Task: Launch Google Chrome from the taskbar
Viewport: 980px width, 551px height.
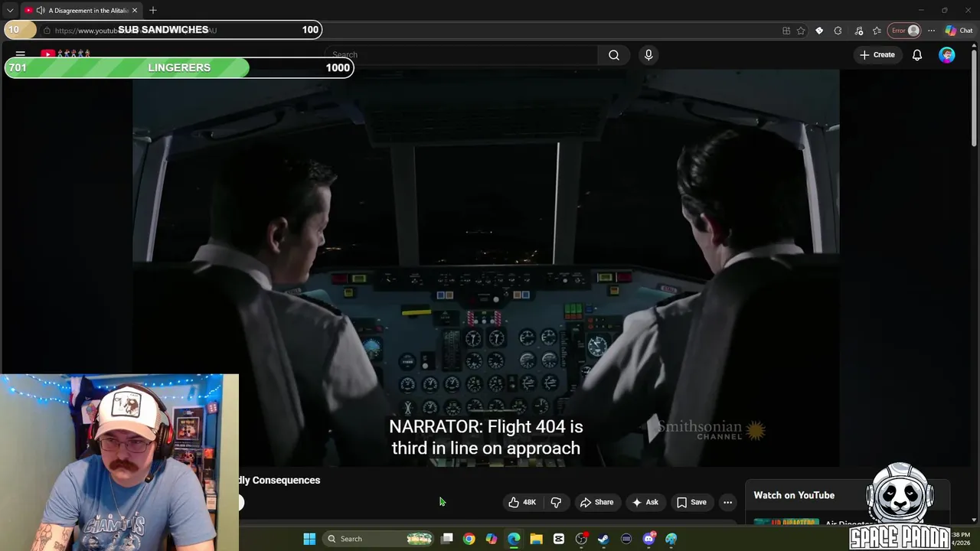Action: (469, 539)
